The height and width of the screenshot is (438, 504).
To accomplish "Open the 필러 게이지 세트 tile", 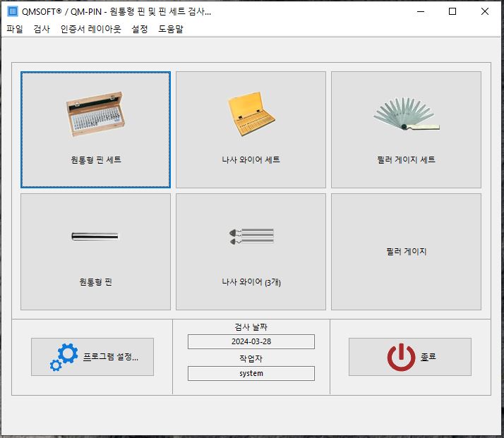I will [406, 130].
